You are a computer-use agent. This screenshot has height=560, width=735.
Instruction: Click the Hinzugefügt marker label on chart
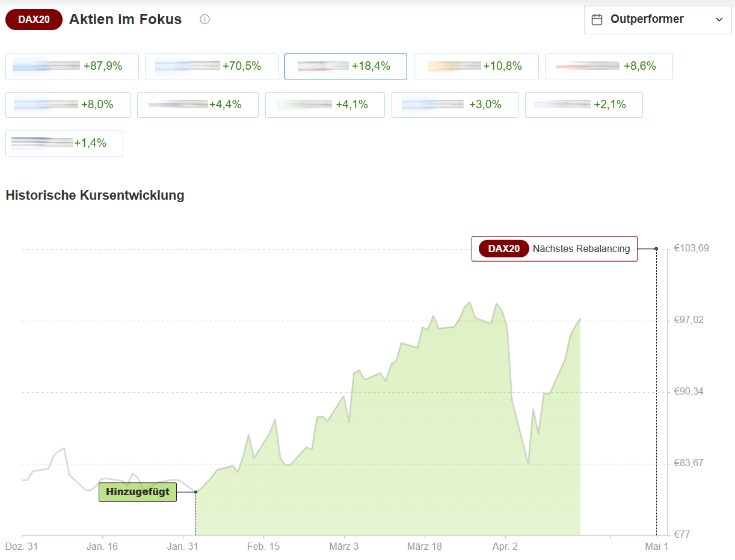(x=138, y=492)
